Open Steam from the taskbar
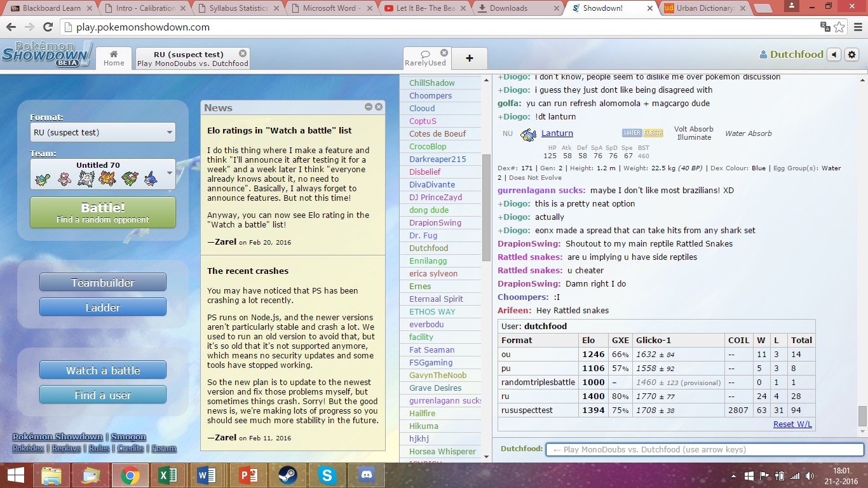 tap(288, 475)
